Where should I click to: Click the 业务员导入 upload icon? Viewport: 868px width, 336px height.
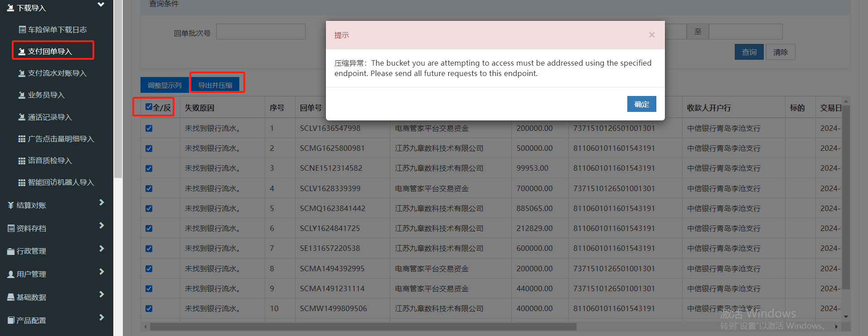coord(22,95)
